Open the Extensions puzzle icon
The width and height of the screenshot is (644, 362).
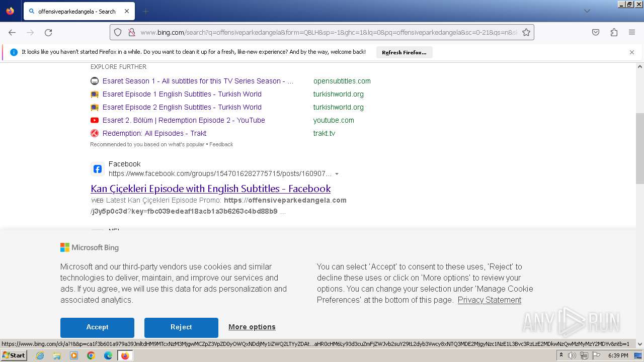(x=614, y=32)
